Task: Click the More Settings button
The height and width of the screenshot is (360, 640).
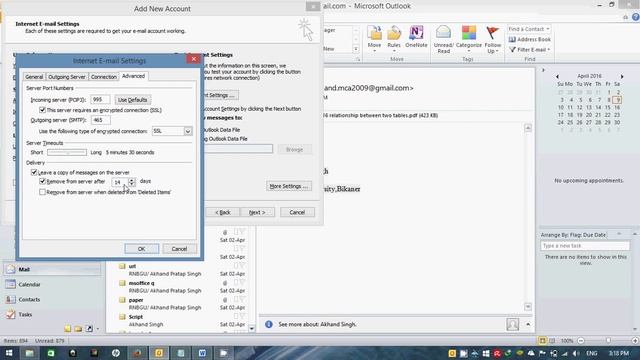Action: pos(289,186)
